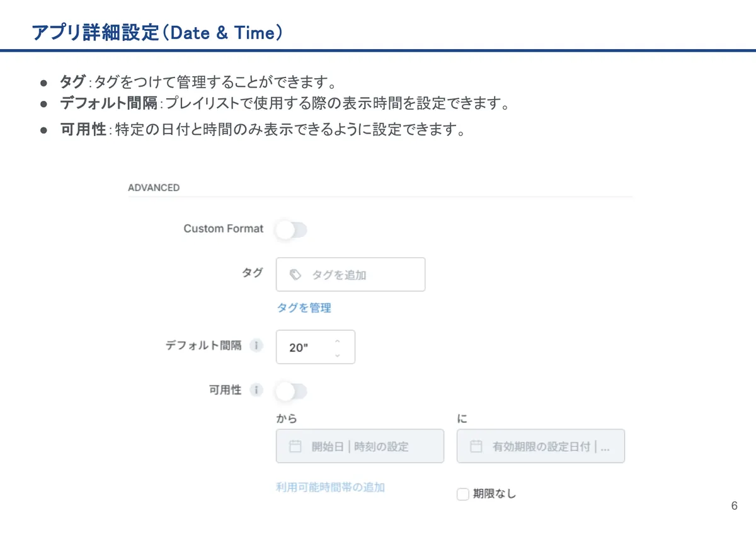Screen dimensions: 756x535
Task: Click calendar icon in expiry date field
Action: coord(476,446)
